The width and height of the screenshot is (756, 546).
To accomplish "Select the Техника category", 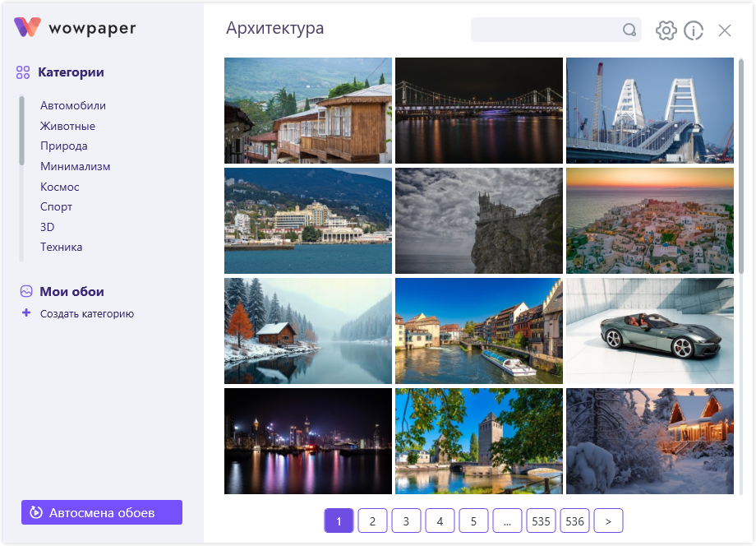I will tap(61, 247).
